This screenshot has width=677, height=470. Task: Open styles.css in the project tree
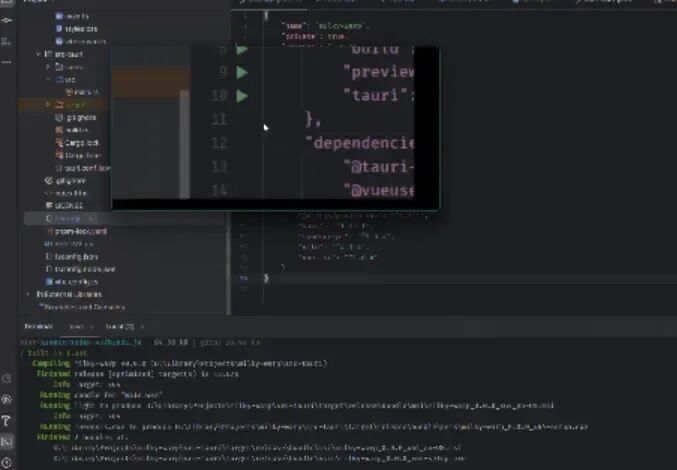click(x=76, y=29)
